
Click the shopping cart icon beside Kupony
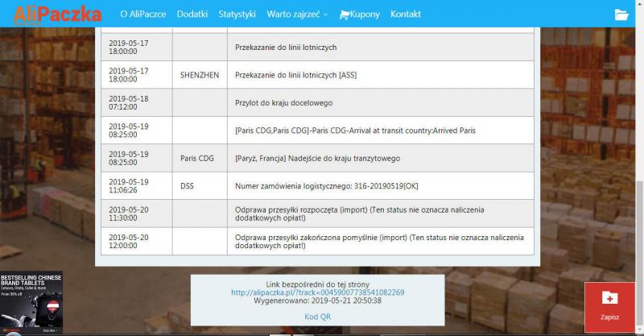click(345, 15)
